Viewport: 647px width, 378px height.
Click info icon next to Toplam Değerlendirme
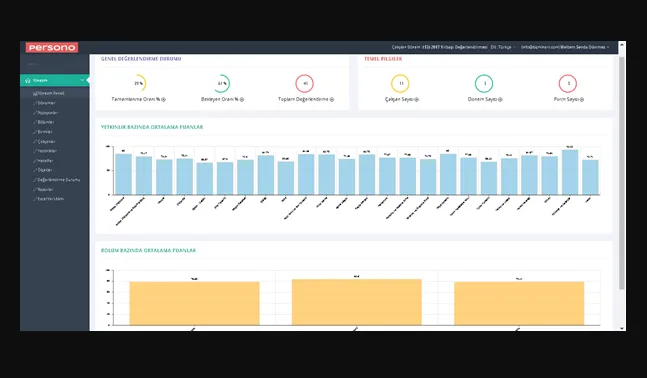click(332, 99)
